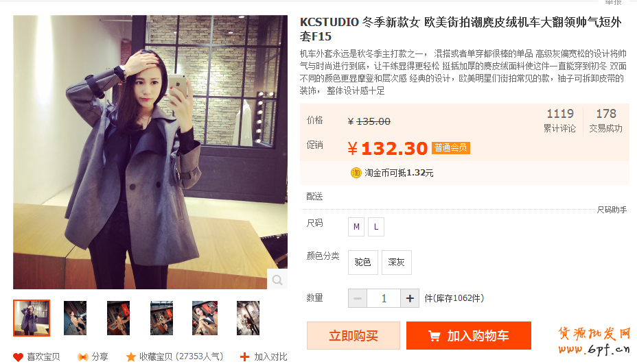Open the 尺码助手 size helper link
This screenshot has width=637, height=364.
coord(612,210)
